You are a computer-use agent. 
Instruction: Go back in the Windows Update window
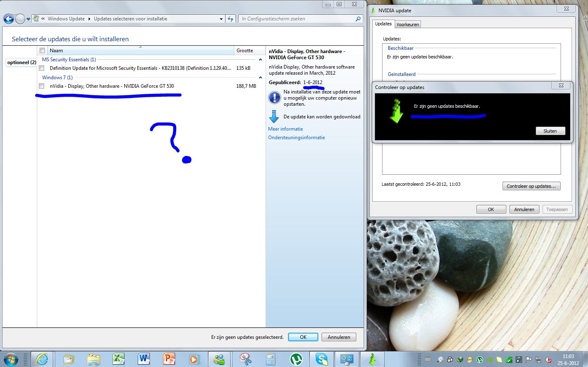click(x=9, y=19)
